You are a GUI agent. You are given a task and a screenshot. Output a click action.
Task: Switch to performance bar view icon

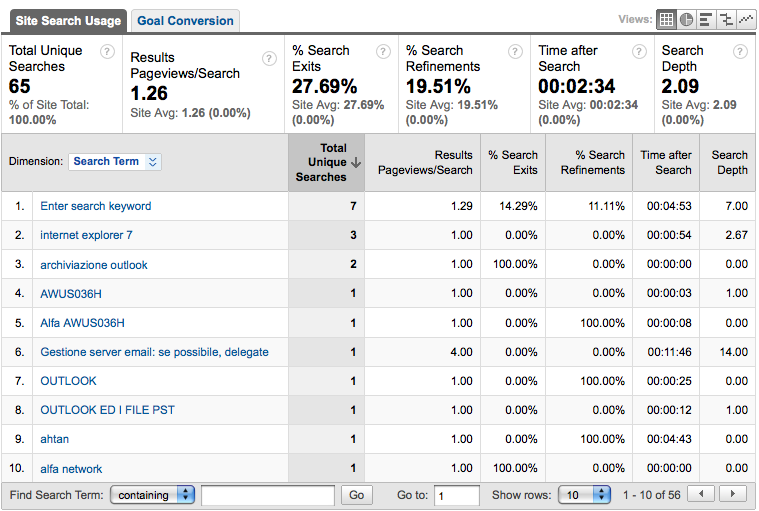click(706, 20)
